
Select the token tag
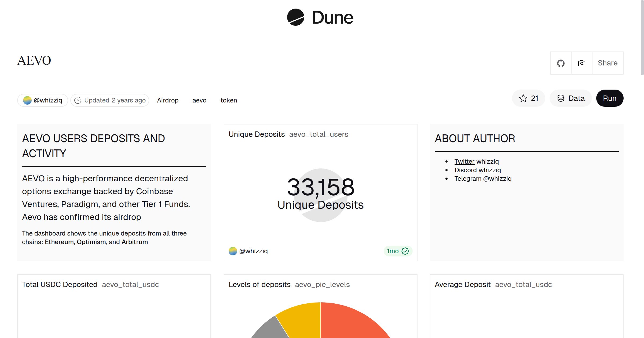pyautogui.click(x=229, y=100)
